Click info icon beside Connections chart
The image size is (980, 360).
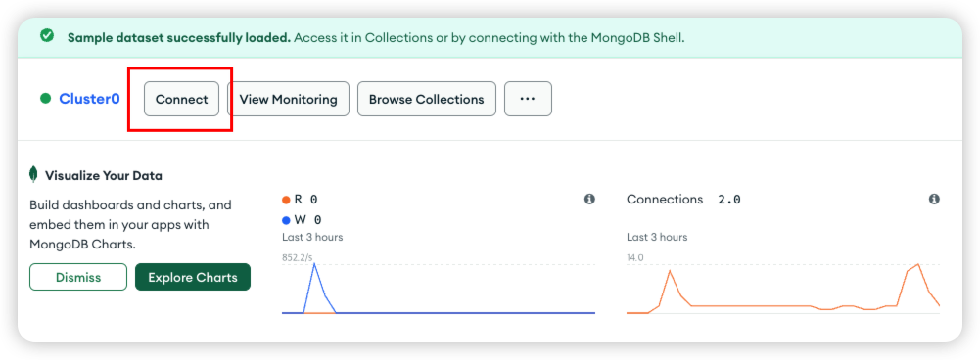click(x=934, y=200)
